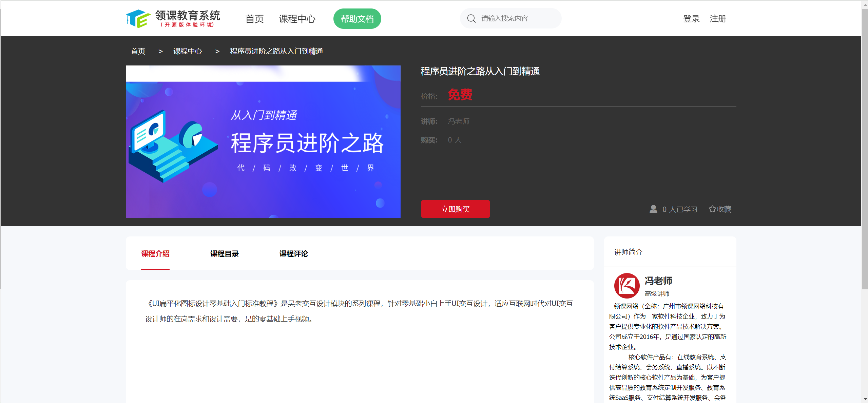Click the 注册 link
The width and height of the screenshot is (868, 403).
[x=718, y=19]
